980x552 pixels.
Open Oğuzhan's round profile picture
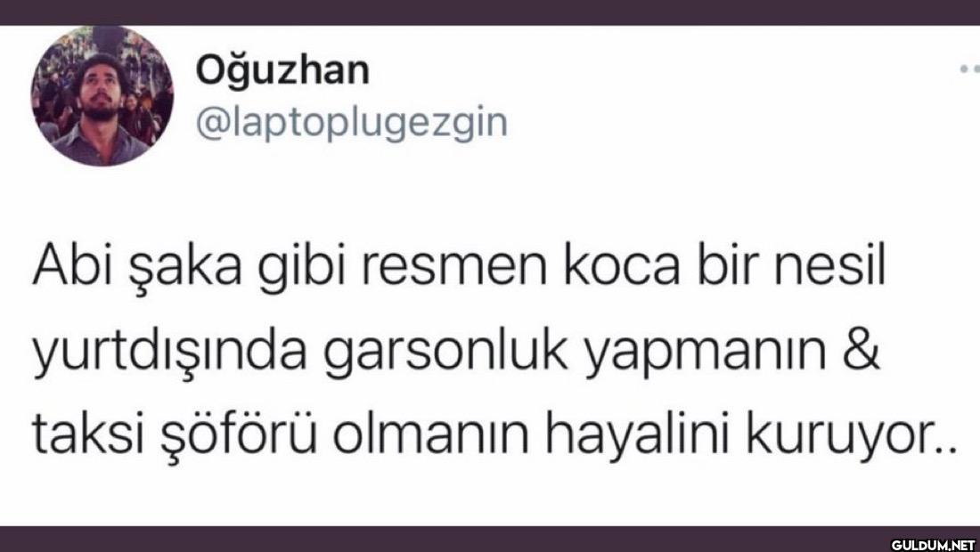(x=102, y=95)
